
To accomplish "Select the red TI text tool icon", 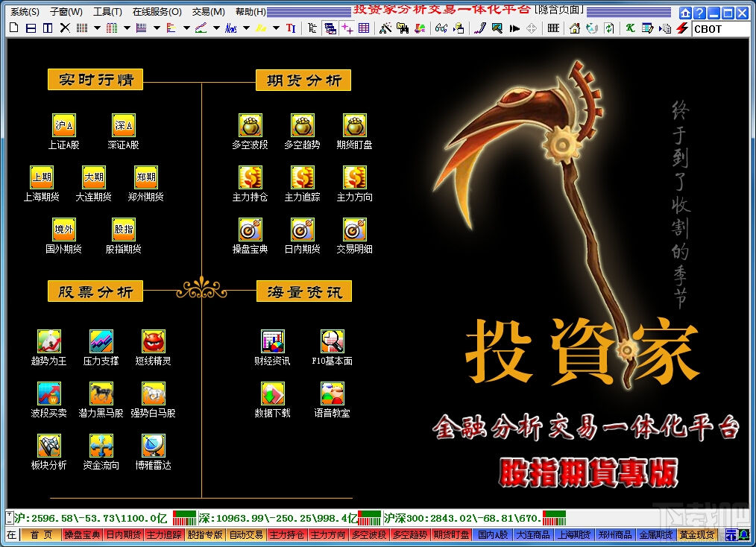I will (x=291, y=28).
